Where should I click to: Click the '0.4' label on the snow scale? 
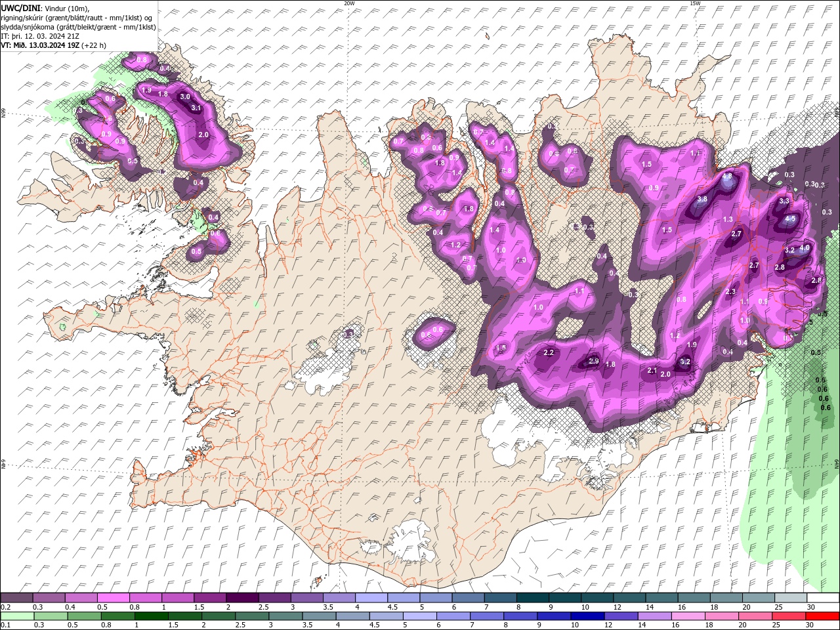point(70,607)
